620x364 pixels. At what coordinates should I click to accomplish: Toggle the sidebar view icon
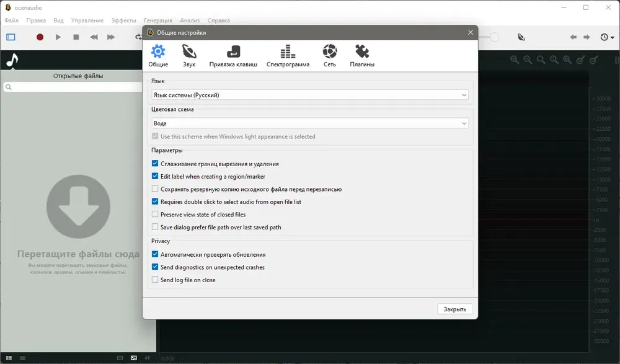click(11, 37)
